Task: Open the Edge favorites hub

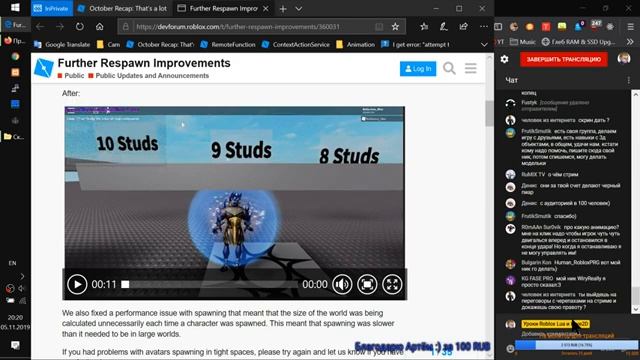Action: point(424,27)
